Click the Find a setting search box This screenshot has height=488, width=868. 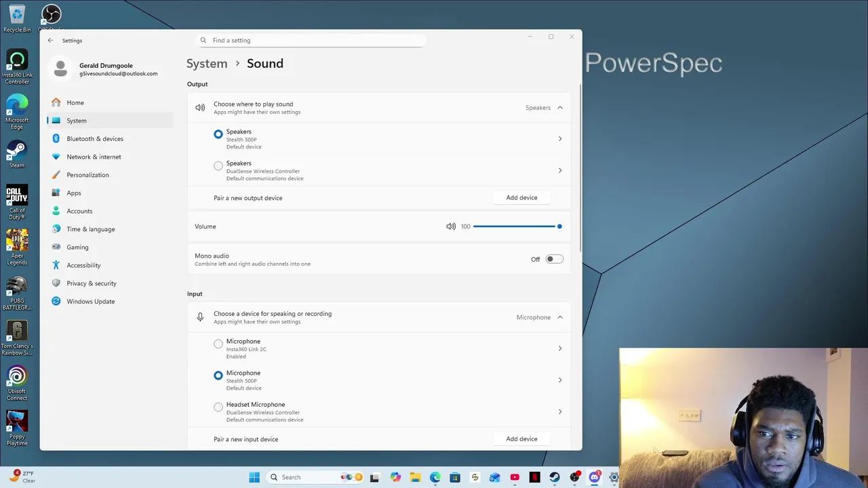point(311,40)
